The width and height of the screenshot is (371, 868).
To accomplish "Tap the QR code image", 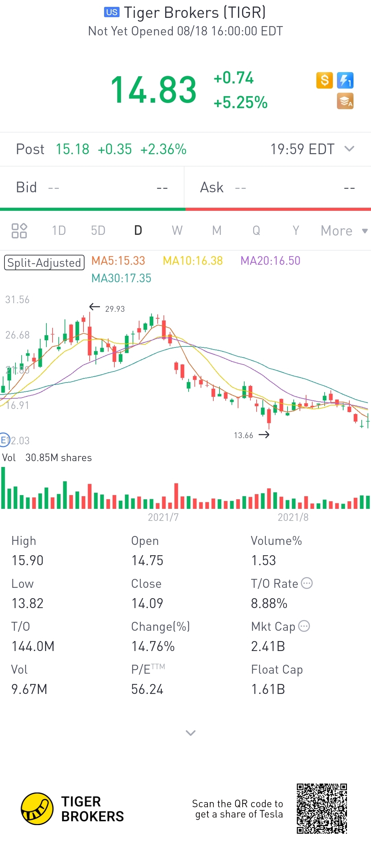I will coord(322,809).
